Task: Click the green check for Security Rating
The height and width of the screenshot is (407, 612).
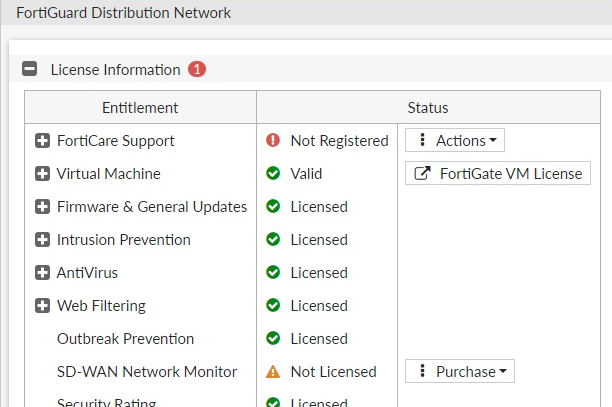Action: [x=273, y=402]
